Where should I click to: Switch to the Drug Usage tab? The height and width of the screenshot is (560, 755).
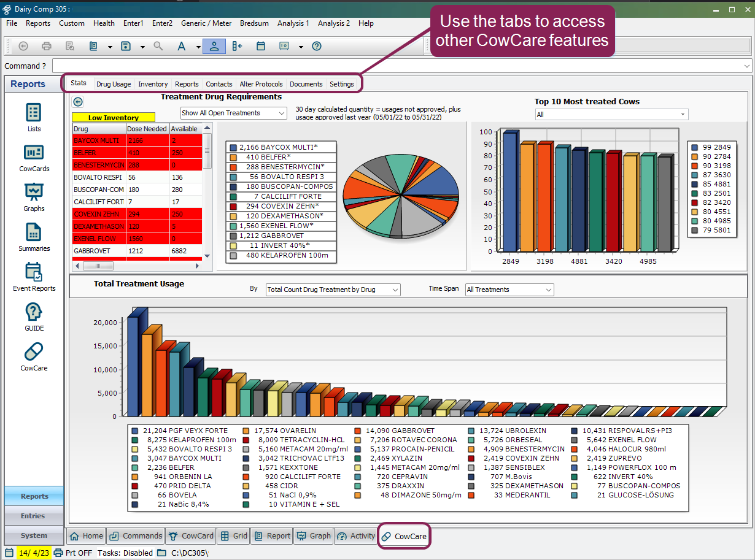point(114,84)
